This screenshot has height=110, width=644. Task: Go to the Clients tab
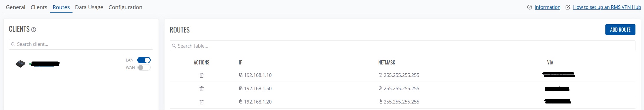pyautogui.click(x=39, y=7)
